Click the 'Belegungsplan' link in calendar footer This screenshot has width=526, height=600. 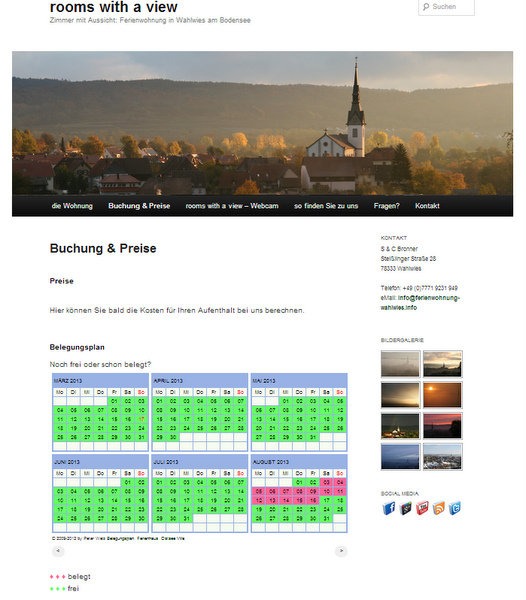coord(120,538)
